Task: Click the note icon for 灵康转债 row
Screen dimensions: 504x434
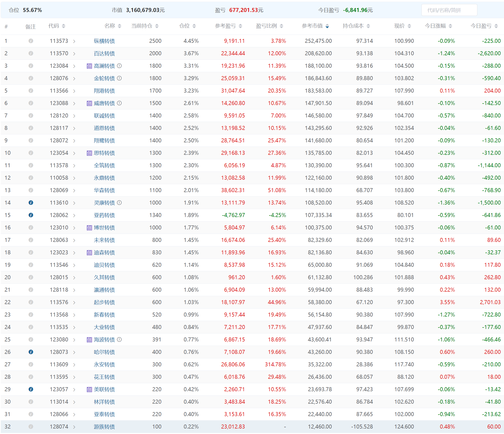Action: [x=31, y=203]
